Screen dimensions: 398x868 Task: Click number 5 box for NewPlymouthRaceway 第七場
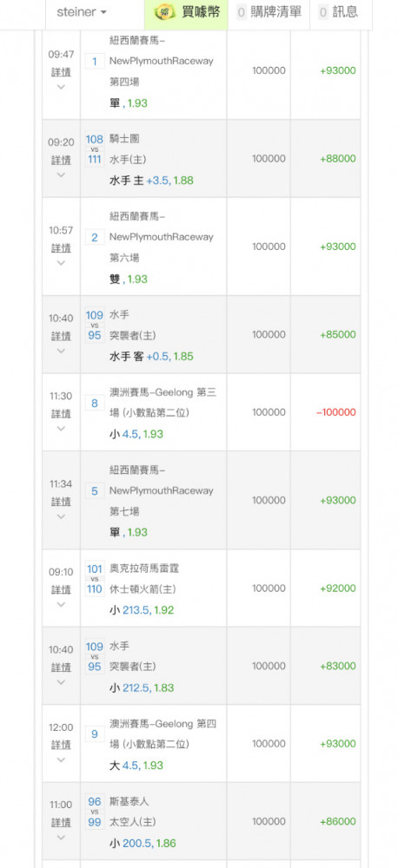pyautogui.click(x=94, y=491)
